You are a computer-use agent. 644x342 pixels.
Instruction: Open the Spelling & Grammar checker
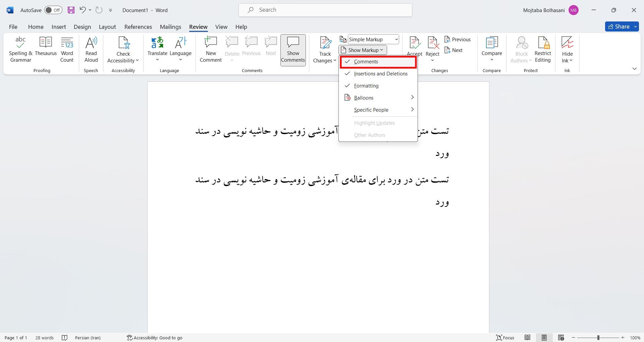point(20,50)
